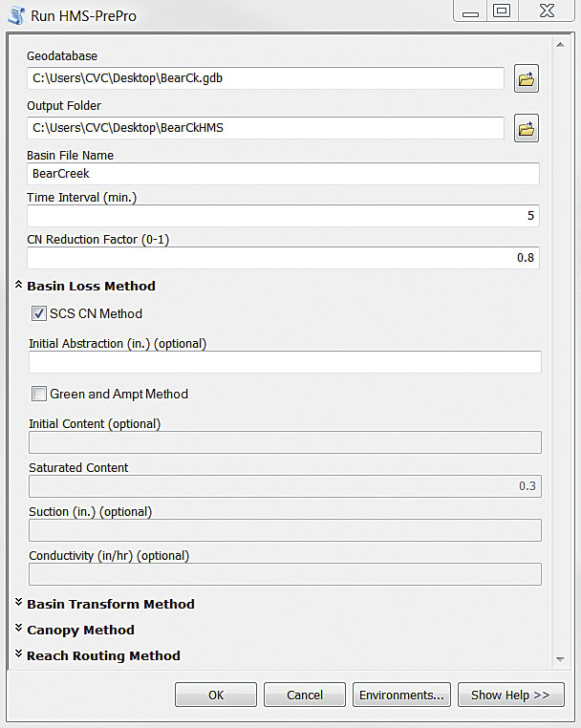
Task: Focus the CN Reduction Factor field
Action: pyautogui.click(x=283, y=258)
